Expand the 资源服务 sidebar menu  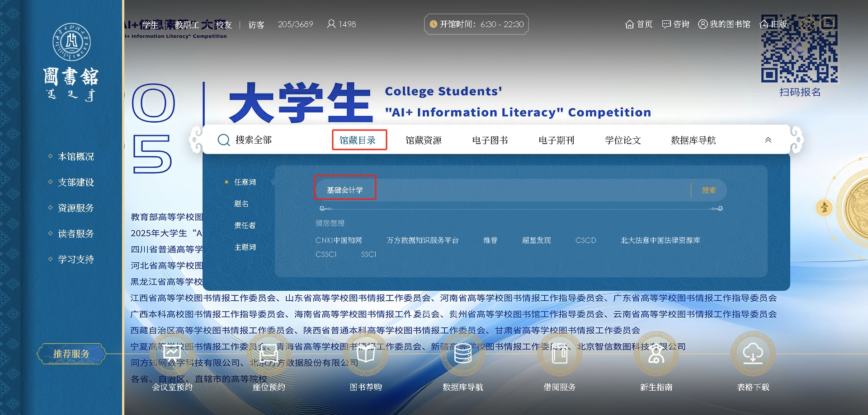pos(75,208)
